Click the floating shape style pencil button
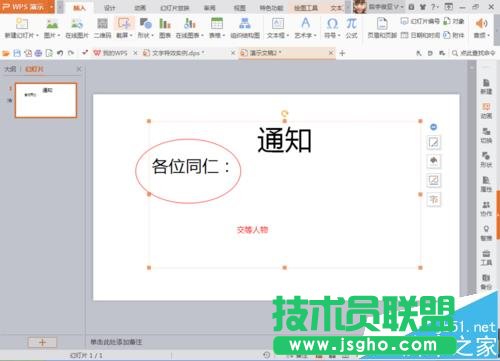The image size is (500, 361). pos(434,142)
